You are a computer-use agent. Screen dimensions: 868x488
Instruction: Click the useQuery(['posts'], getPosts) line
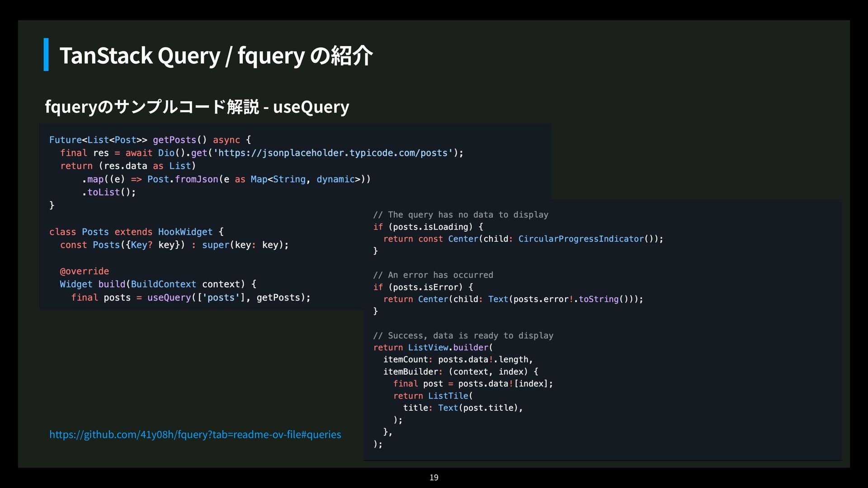click(x=191, y=297)
